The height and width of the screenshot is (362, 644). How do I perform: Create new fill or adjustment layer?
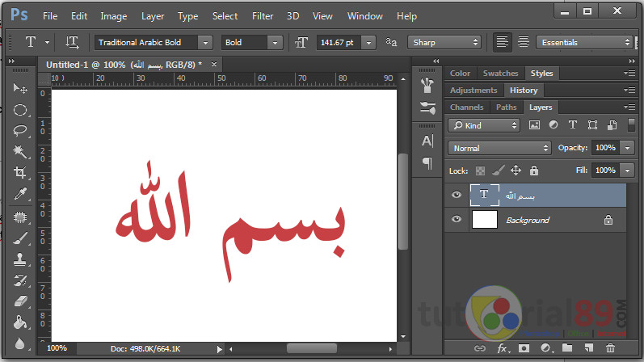tap(546, 348)
